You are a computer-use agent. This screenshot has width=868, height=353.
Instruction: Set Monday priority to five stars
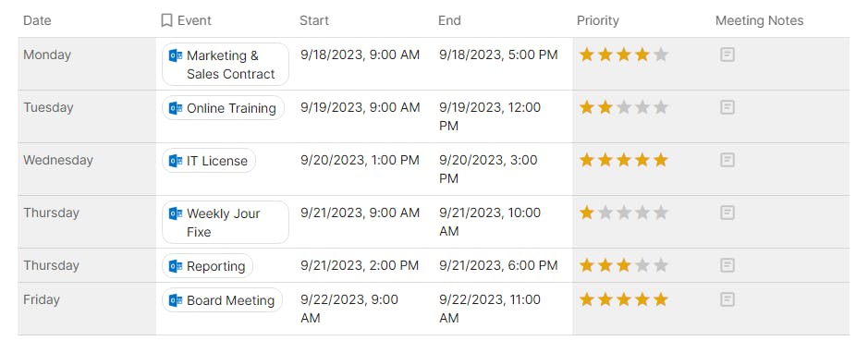660,55
